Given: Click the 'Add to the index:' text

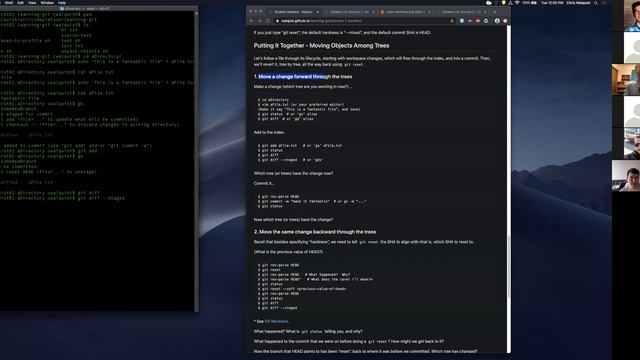Looking at the screenshot, I should pos(269,132).
